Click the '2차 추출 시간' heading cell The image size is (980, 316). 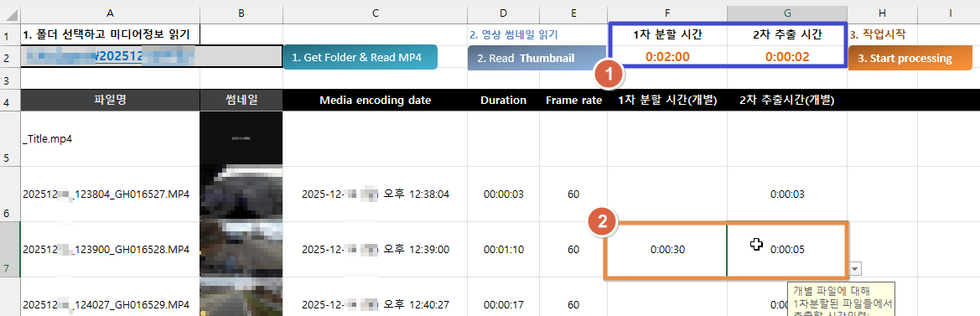[x=787, y=35]
